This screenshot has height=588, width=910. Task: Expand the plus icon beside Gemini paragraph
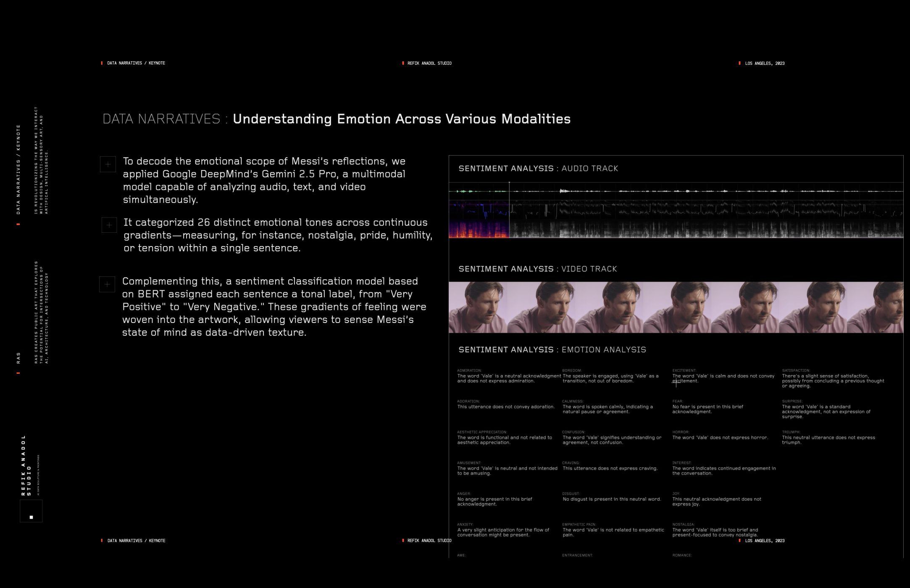pos(108,164)
